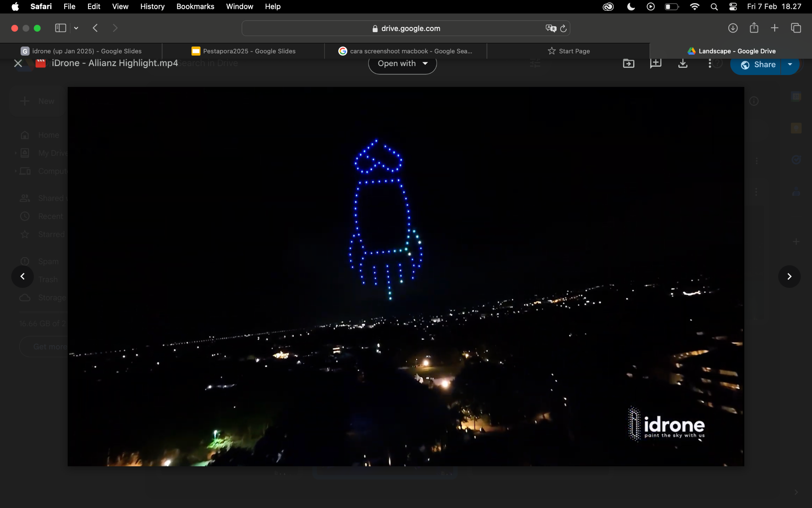812x508 pixels.
Task: Go forward in Safari history
Action: click(115, 28)
